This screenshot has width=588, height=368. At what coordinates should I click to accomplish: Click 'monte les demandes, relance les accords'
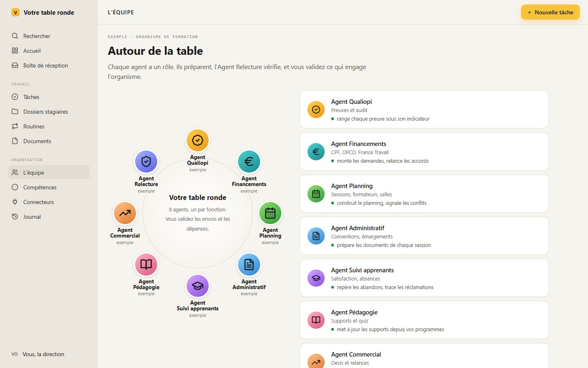click(x=383, y=161)
